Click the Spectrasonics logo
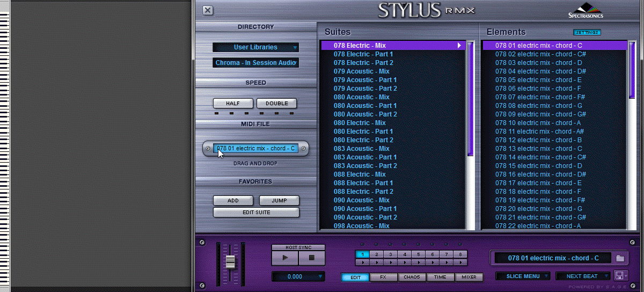 [585, 11]
